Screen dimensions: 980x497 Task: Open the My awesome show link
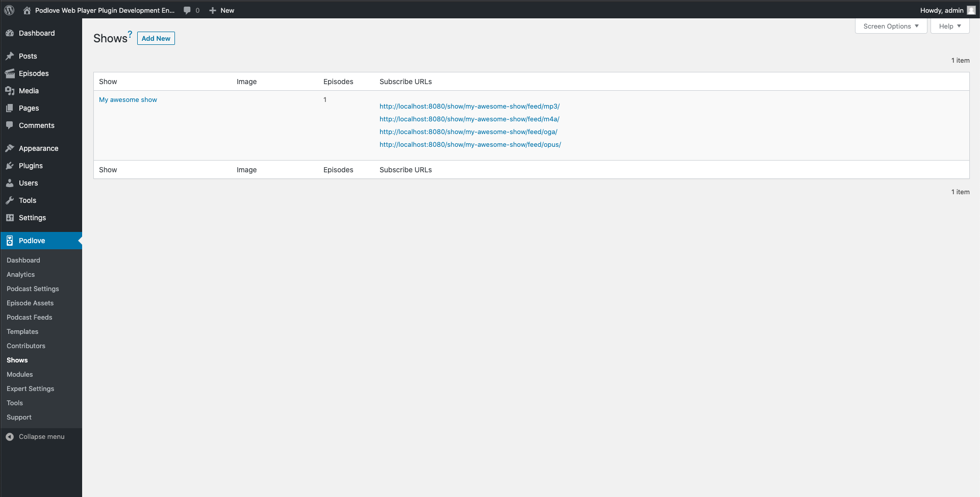point(128,99)
